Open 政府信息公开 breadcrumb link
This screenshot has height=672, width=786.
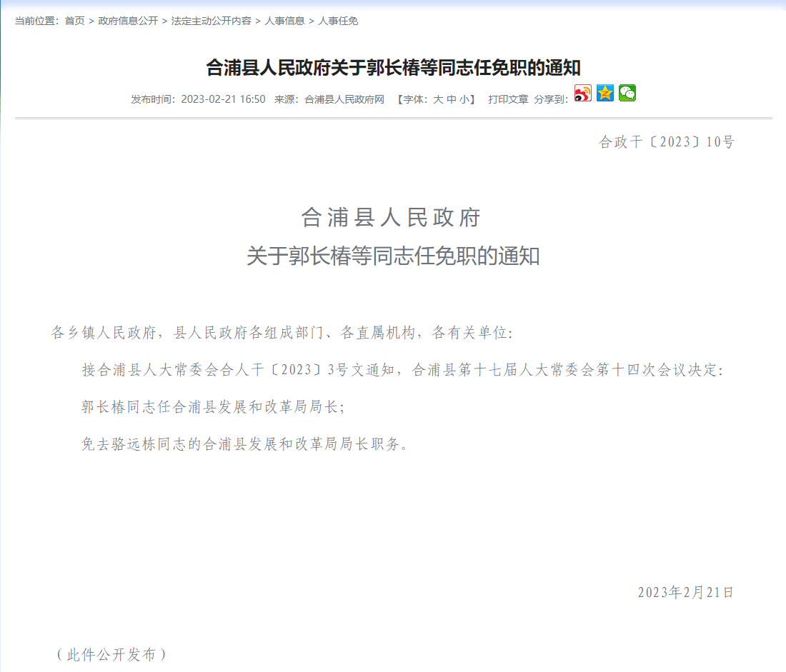[128, 21]
